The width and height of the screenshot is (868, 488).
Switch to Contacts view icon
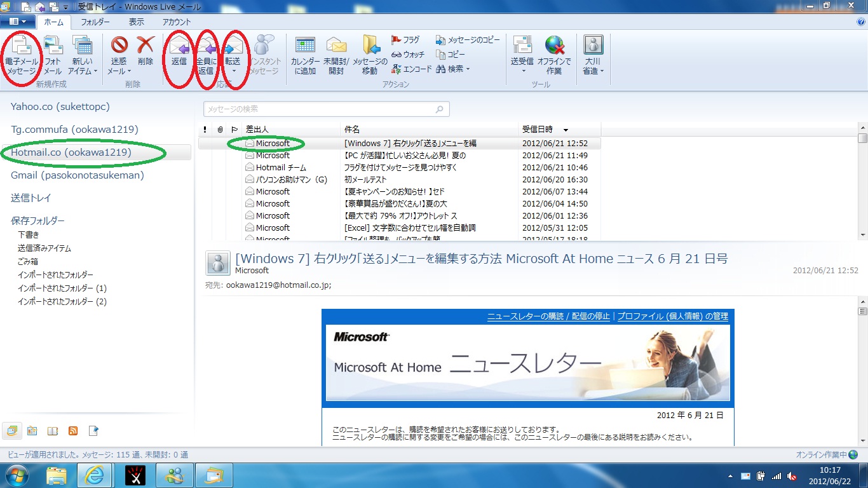(53, 431)
